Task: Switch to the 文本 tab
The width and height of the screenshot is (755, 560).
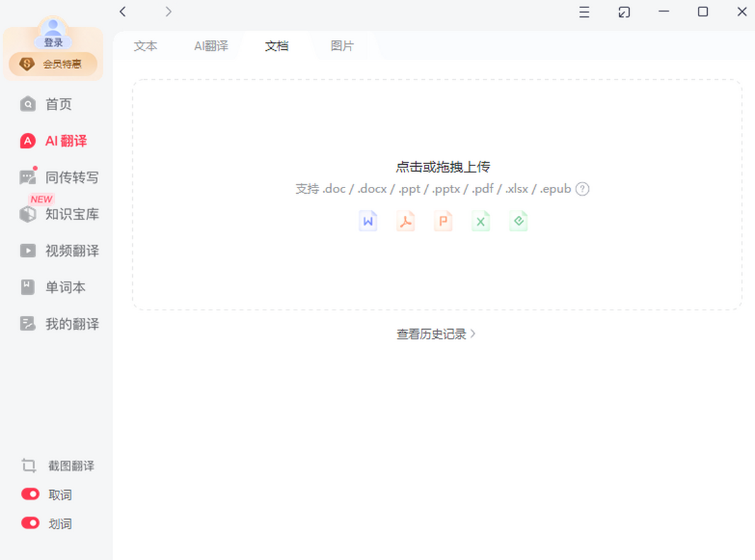Action: [145, 46]
